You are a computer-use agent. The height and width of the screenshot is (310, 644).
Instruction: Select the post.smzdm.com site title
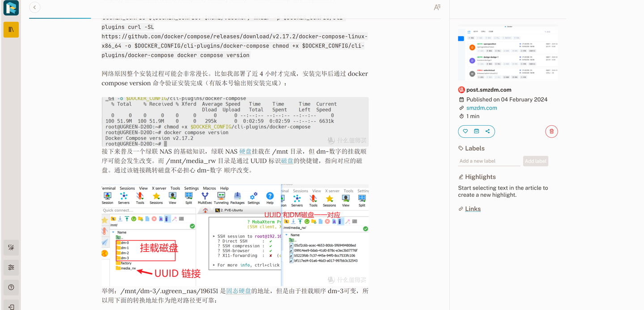click(x=488, y=89)
